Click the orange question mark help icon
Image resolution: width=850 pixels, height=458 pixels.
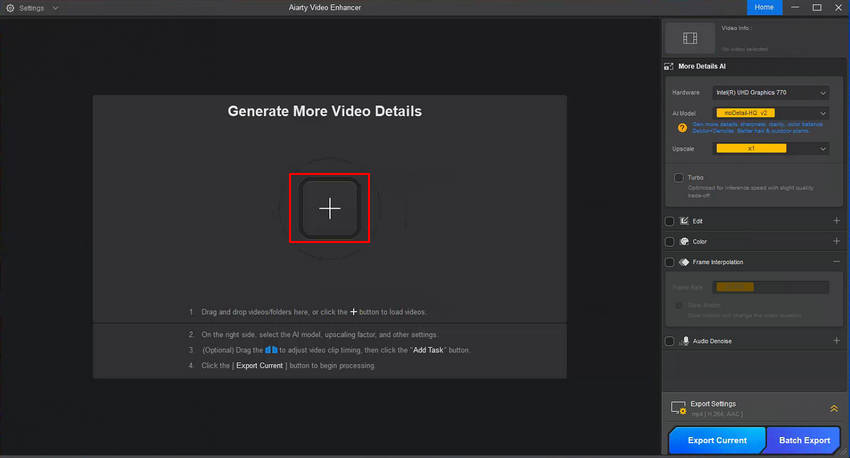tap(682, 128)
